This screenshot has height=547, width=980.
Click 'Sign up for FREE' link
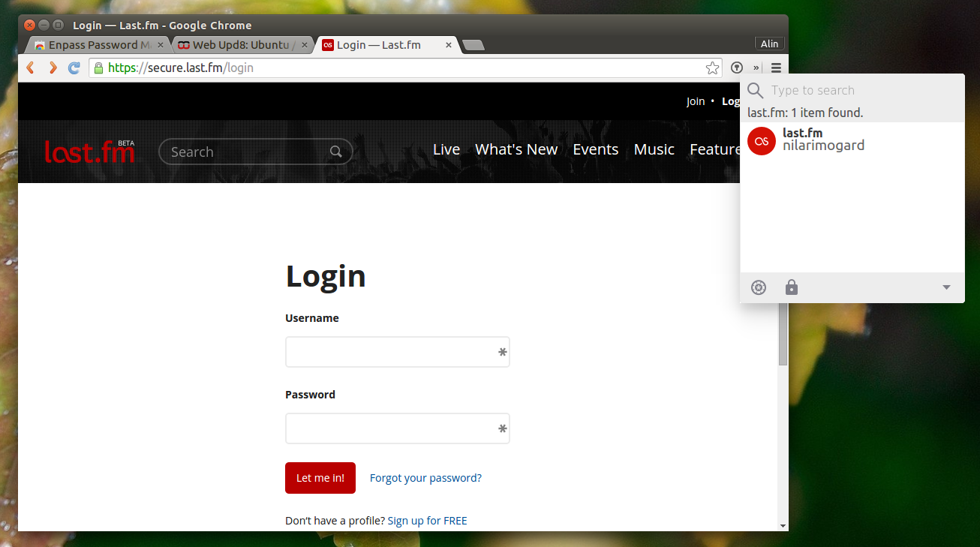point(427,521)
